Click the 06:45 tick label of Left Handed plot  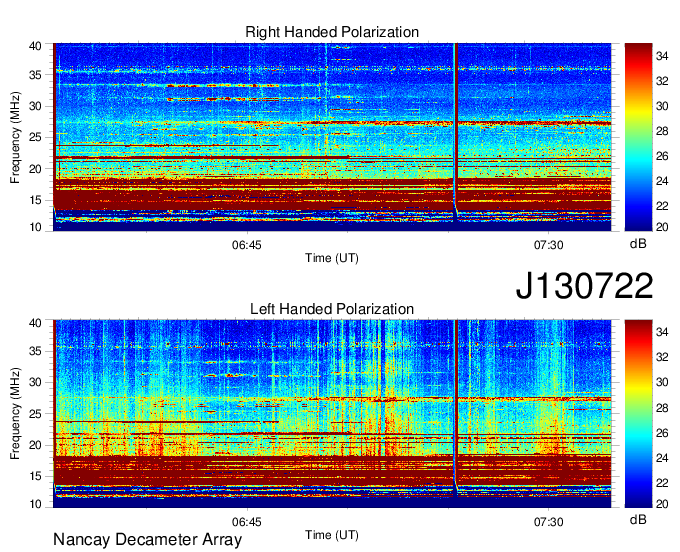[247, 522]
